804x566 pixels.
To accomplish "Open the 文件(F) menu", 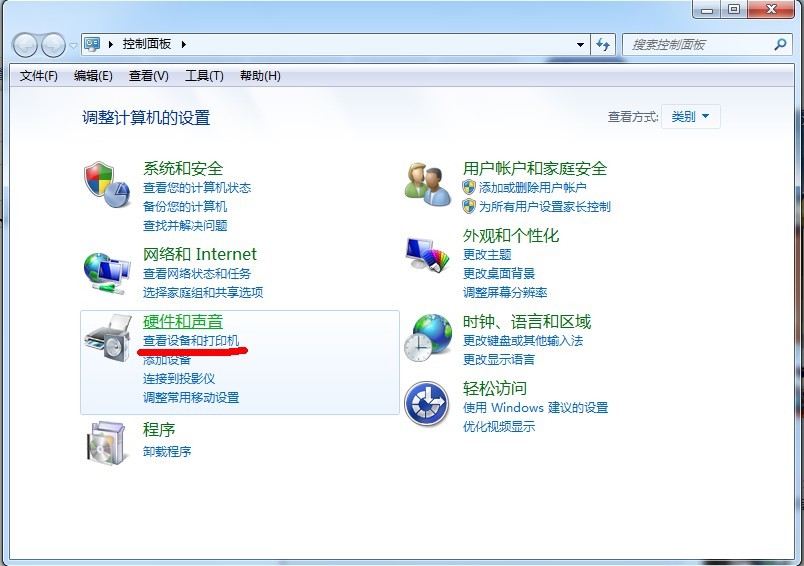I will (38, 76).
